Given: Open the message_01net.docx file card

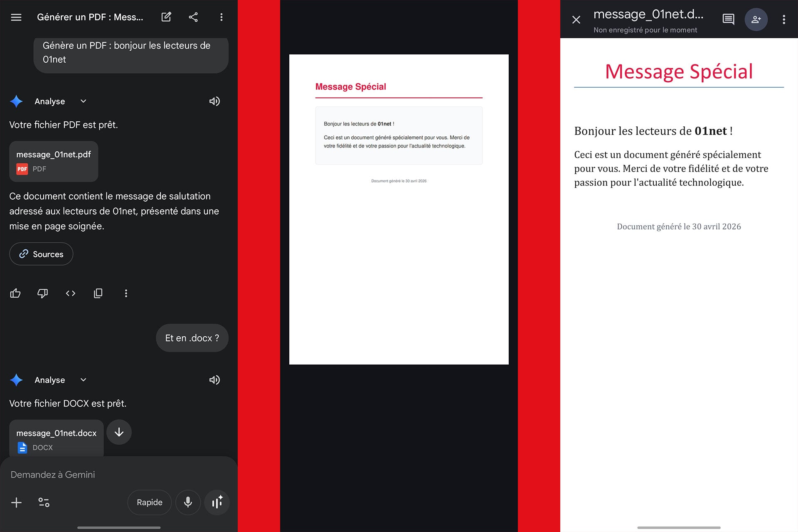Looking at the screenshot, I should (x=57, y=438).
